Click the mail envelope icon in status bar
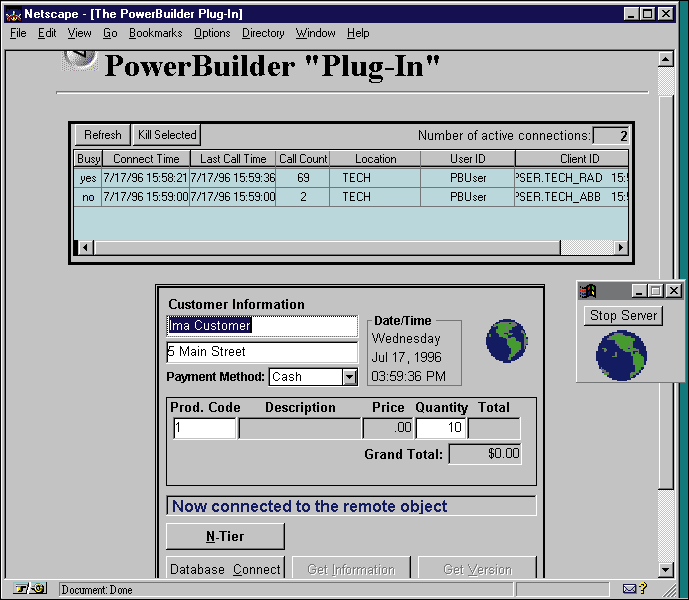Viewport: 689px width, 600px height. click(x=629, y=588)
